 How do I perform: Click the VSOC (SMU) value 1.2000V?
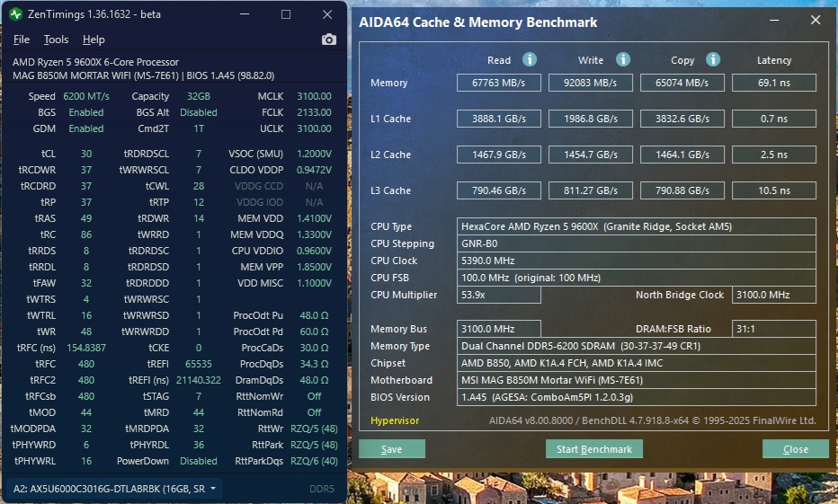tap(315, 154)
